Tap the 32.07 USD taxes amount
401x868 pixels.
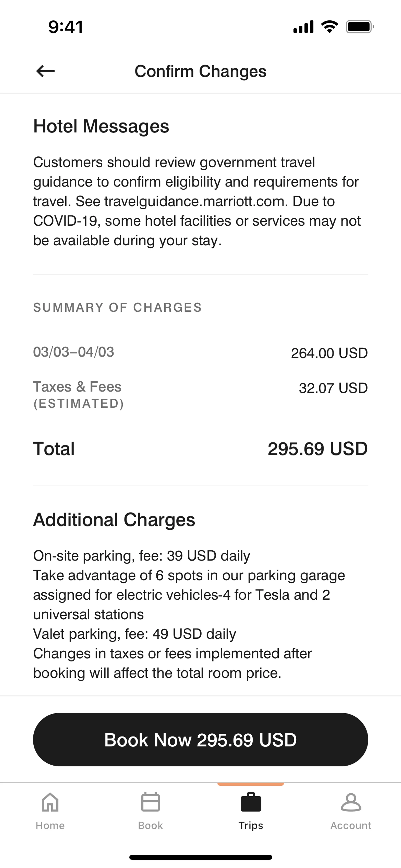point(333,388)
